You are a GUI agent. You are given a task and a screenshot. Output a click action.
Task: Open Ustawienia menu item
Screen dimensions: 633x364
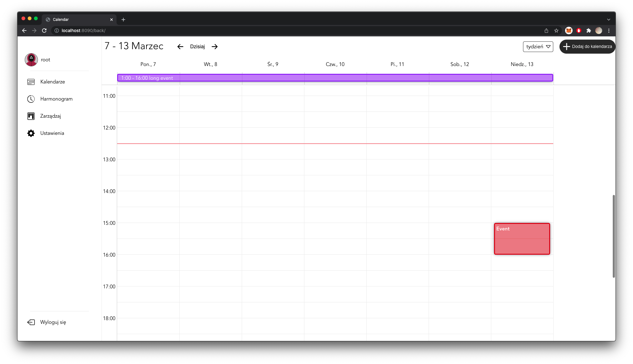pyautogui.click(x=52, y=133)
